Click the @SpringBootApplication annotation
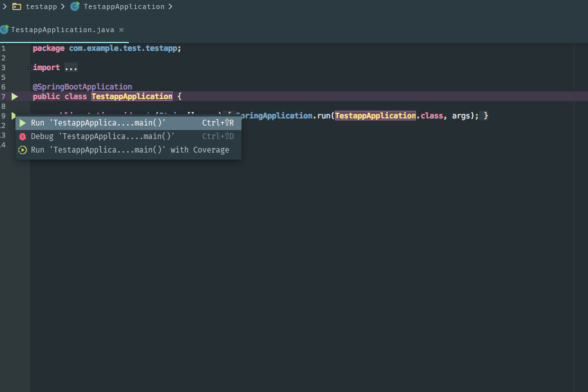The height and width of the screenshot is (392, 588). click(x=82, y=87)
